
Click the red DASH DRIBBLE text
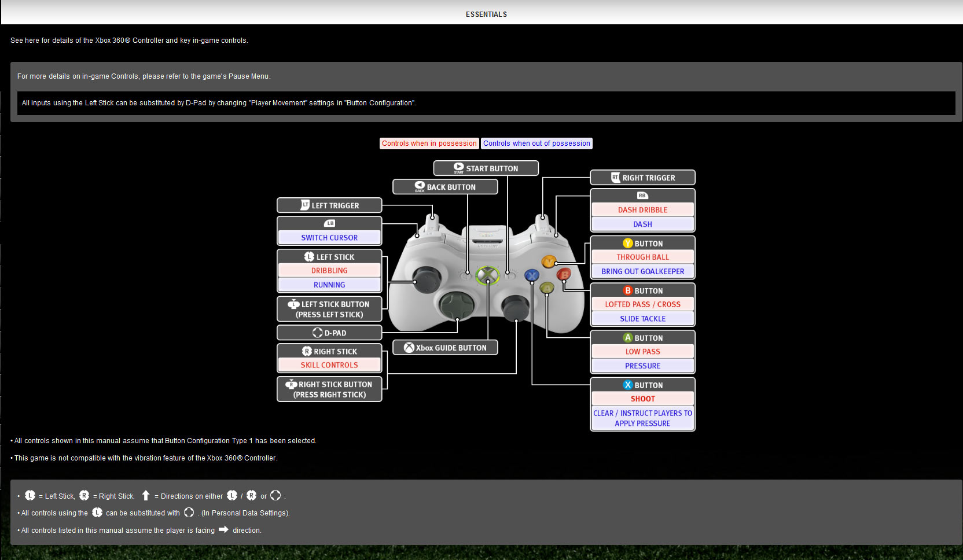pos(642,210)
